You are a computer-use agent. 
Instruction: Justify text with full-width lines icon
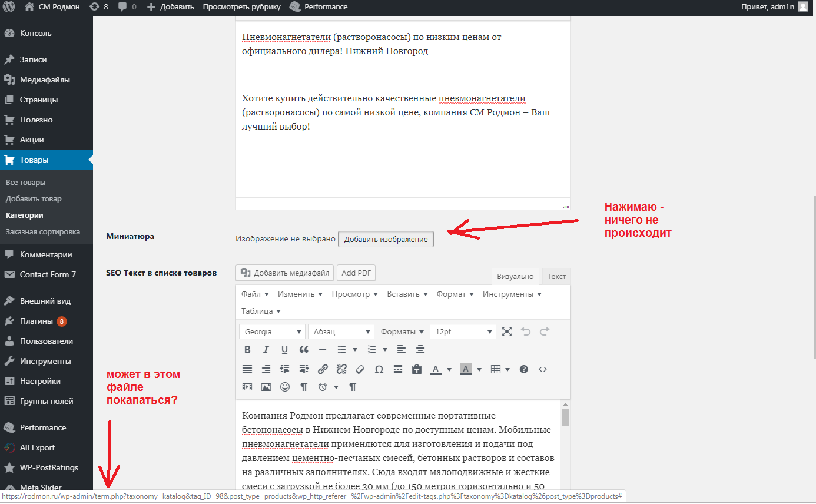(247, 369)
